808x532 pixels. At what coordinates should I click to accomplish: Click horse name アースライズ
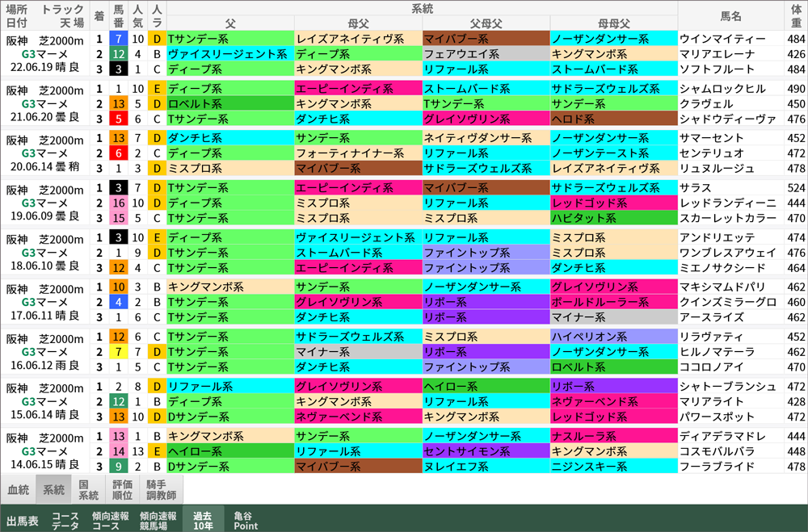coord(712,317)
